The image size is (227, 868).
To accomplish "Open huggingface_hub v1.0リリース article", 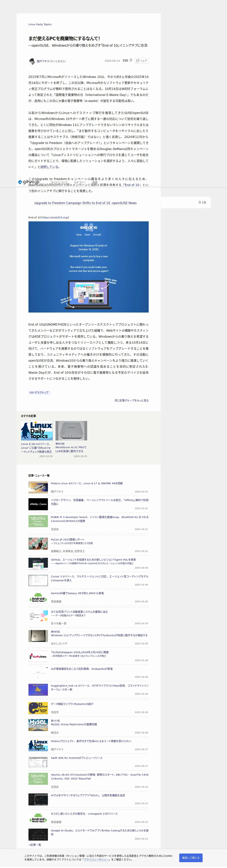I will 100,687.
